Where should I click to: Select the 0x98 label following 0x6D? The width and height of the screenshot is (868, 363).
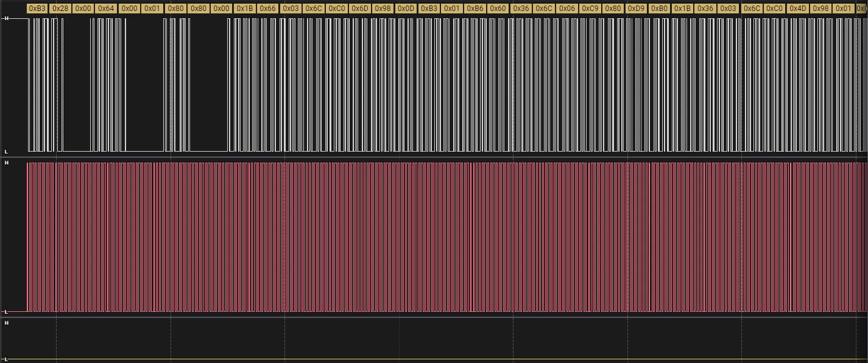coord(383,9)
